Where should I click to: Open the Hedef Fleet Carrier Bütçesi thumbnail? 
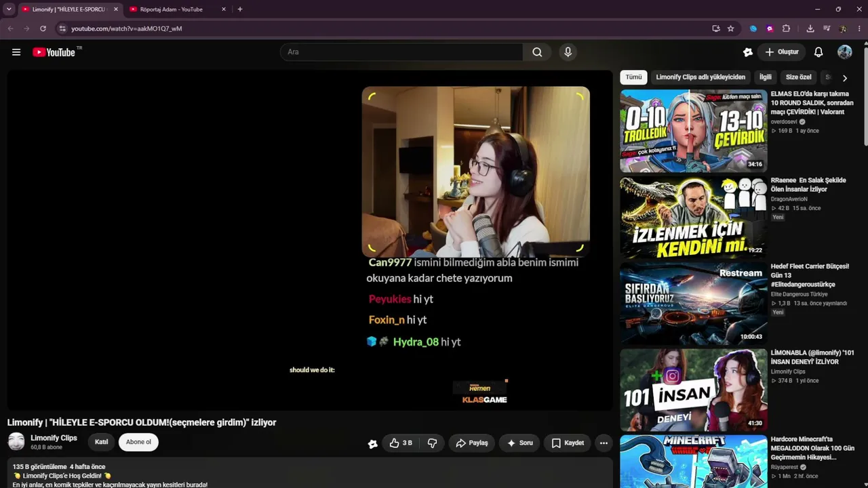pyautogui.click(x=693, y=304)
